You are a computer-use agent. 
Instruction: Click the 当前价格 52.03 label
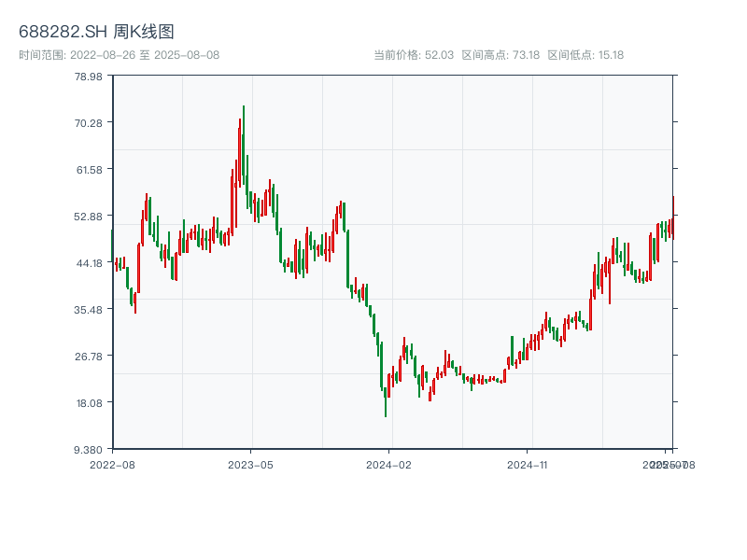point(414,55)
